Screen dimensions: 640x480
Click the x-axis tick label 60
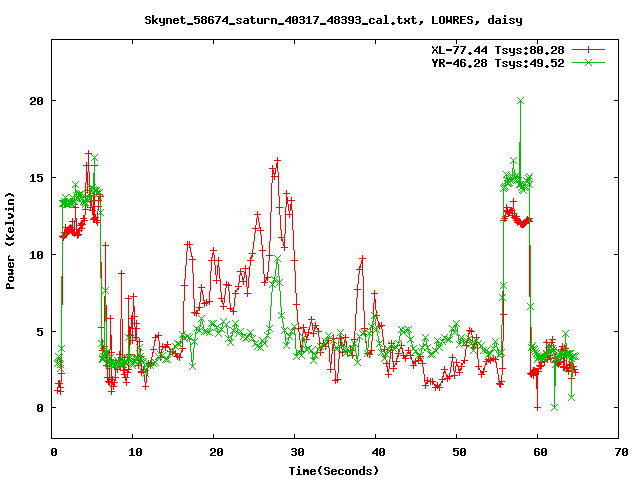540,452
